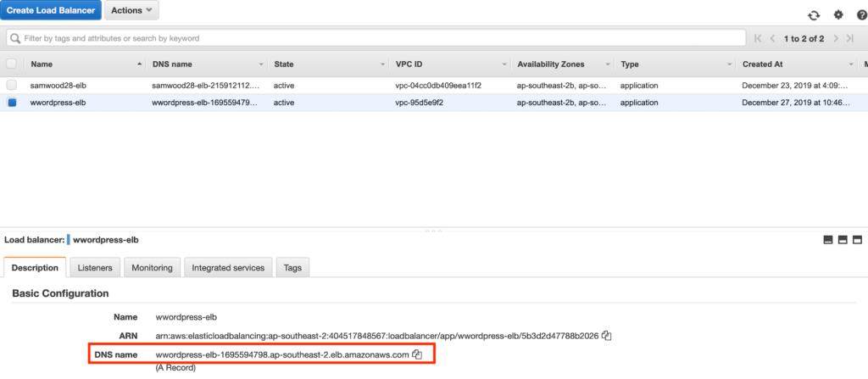Click the full DNS name value text
The width and height of the screenshot is (868, 379).
(x=282, y=354)
